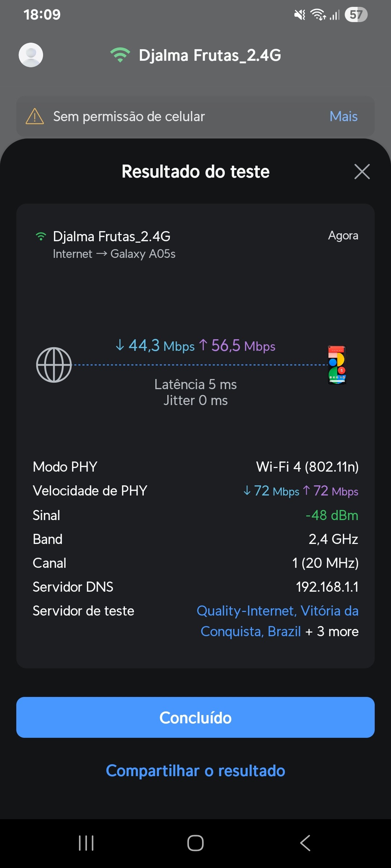The width and height of the screenshot is (391, 868).
Task: Tap the battery indicator in status bar
Action: [x=356, y=14]
